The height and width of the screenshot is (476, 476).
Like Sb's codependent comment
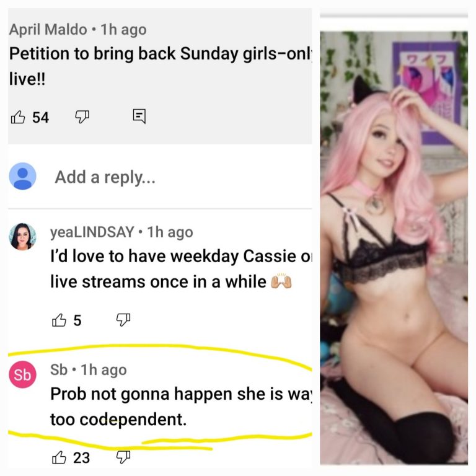point(59,457)
